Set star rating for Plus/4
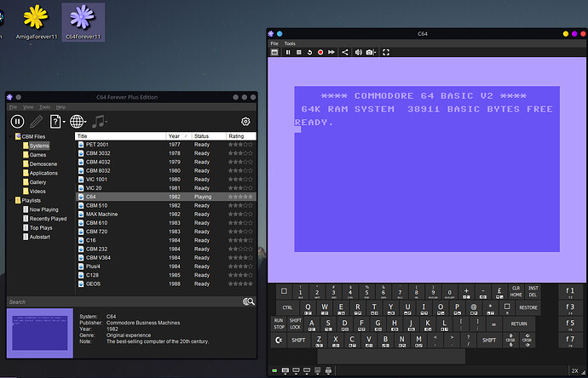 240,266
